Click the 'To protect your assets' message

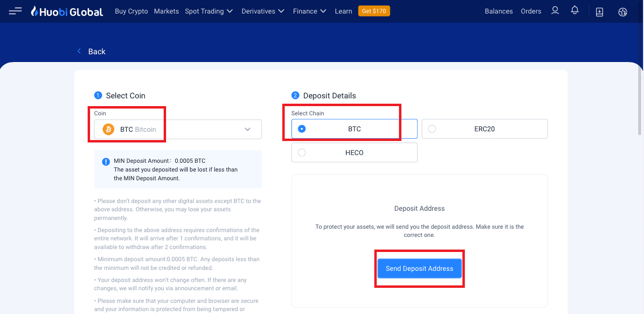419,231
